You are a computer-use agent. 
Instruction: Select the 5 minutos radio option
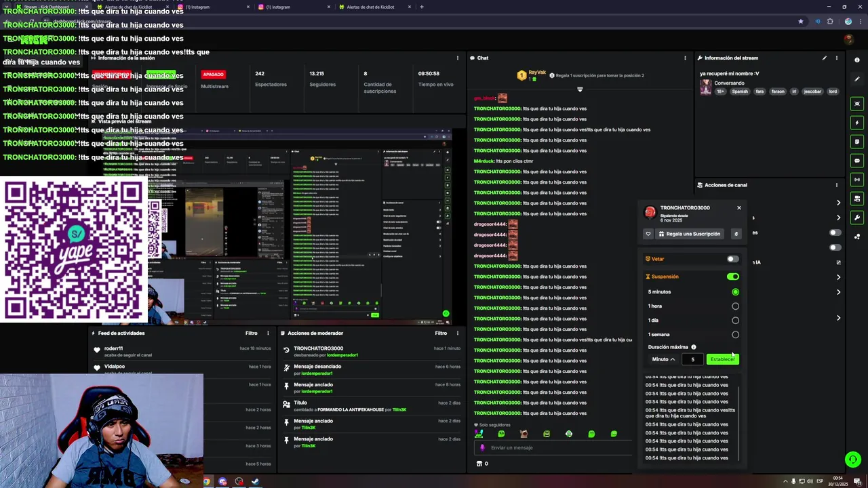coord(735,292)
